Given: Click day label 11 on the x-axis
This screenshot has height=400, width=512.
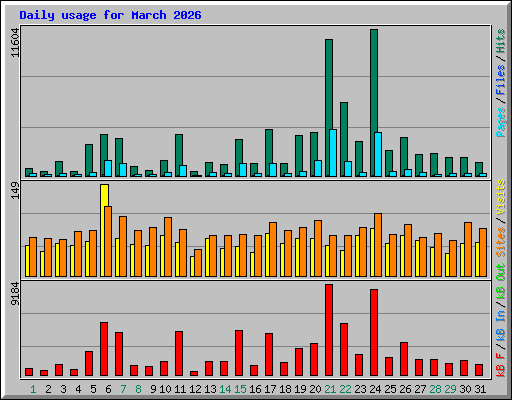Looking at the screenshot, I should (x=180, y=389).
